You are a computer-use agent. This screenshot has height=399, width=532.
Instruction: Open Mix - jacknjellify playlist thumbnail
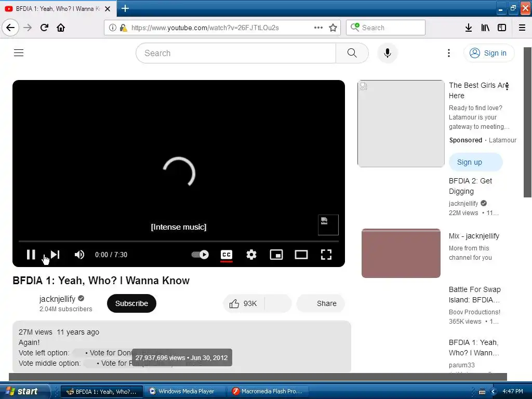401,253
